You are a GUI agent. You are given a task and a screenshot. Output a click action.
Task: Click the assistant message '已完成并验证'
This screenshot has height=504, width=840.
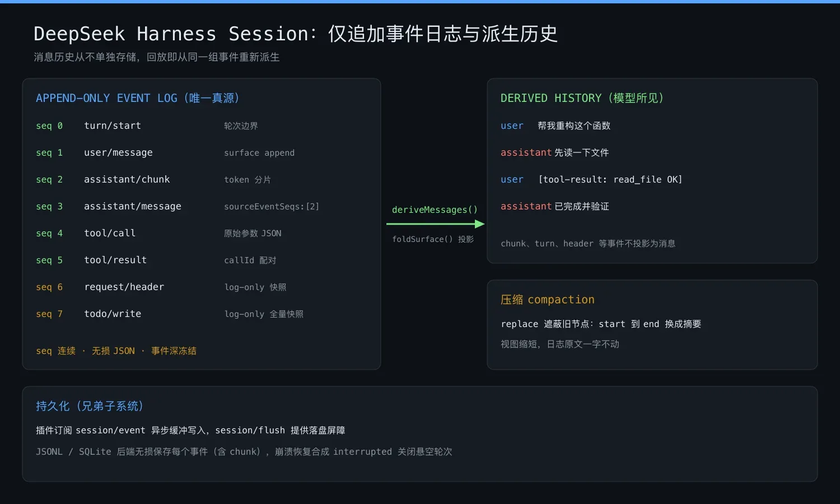pos(581,207)
